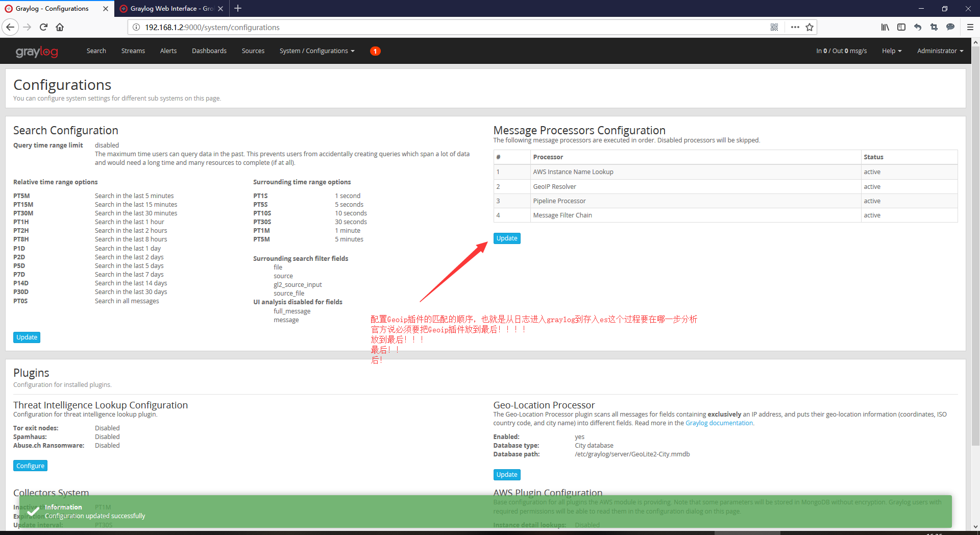The width and height of the screenshot is (980, 535).
Task: Dismiss the configuration updated notification
Action: point(485,512)
